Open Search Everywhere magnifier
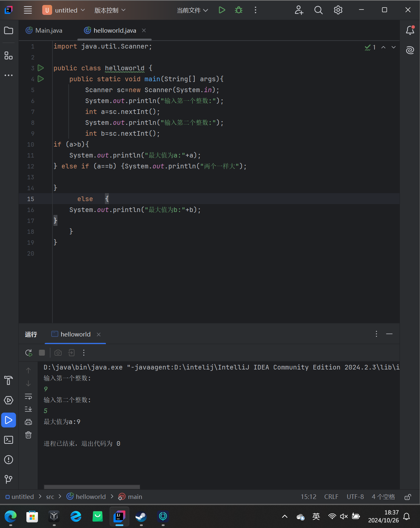 tap(318, 10)
